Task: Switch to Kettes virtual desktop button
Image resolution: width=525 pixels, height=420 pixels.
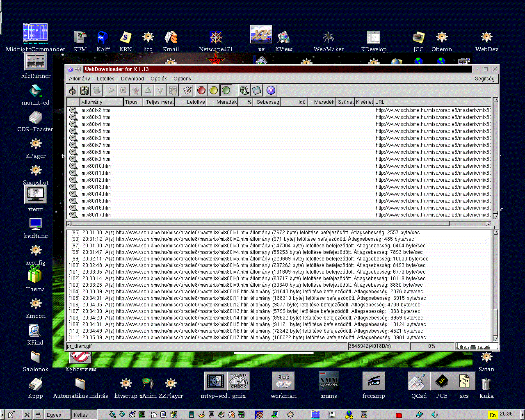Action: [81, 415]
